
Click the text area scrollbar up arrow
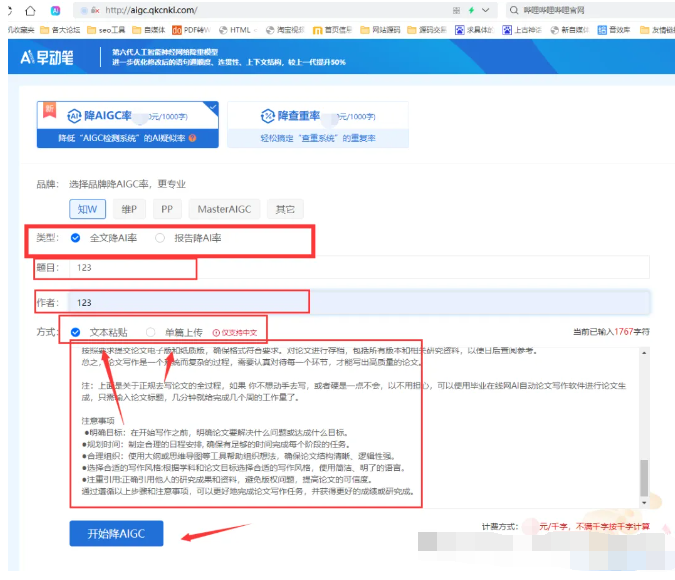644,353
